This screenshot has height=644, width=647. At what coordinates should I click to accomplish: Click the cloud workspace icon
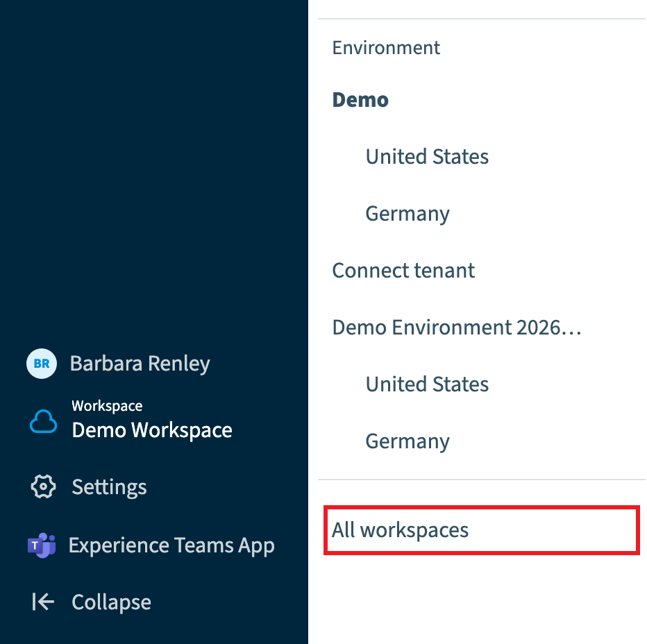[43, 421]
